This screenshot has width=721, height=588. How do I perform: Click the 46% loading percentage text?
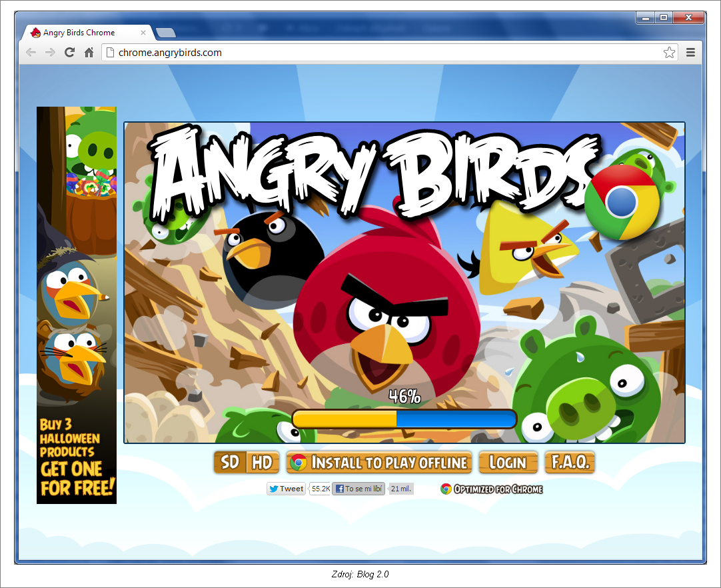click(x=404, y=396)
